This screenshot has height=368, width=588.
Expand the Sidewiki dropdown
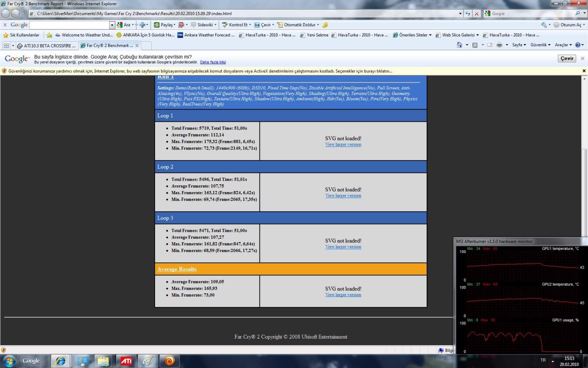pos(216,25)
